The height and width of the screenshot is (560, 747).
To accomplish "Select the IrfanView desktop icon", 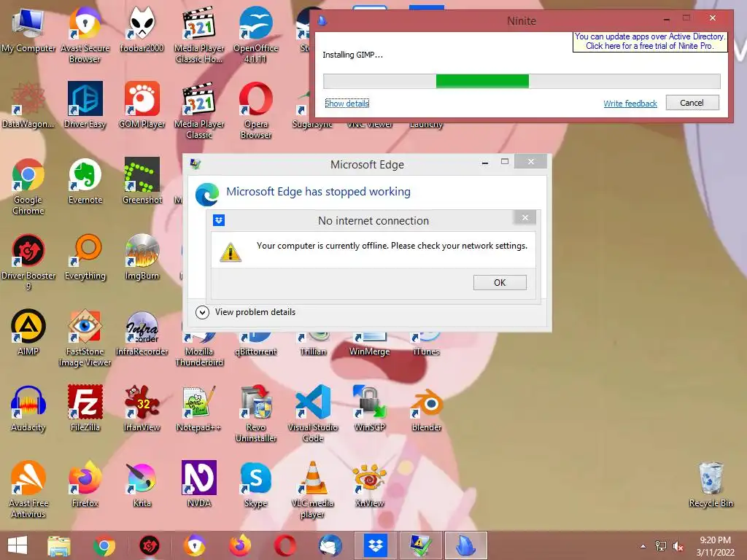I will pyautogui.click(x=142, y=408).
